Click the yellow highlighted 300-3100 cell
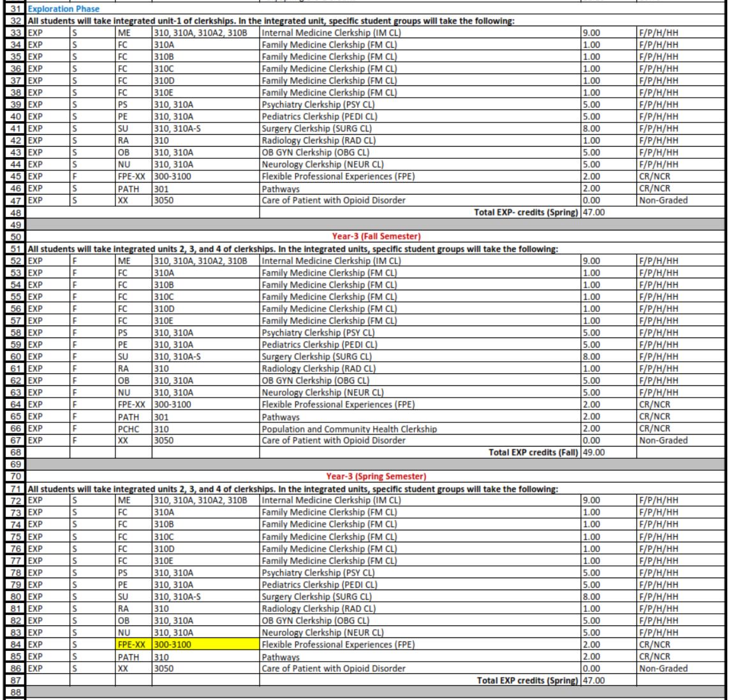 tap(204, 645)
